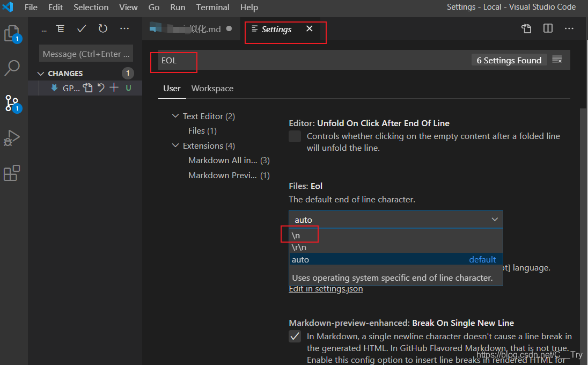588x365 pixels.
Task: Select Markdown Previ... (1) tree item
Action: pyautogui.click(x=229, y=175)
